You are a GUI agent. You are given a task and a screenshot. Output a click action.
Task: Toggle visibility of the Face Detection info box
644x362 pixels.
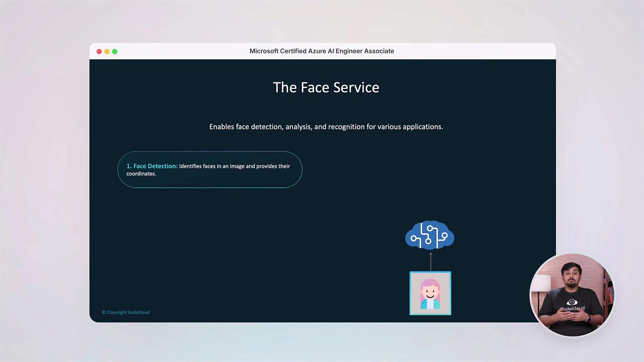click(x=210, y=170)
